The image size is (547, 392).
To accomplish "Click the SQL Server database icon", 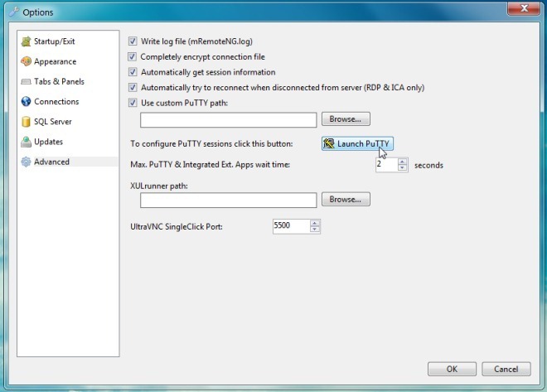I will 26,122.
